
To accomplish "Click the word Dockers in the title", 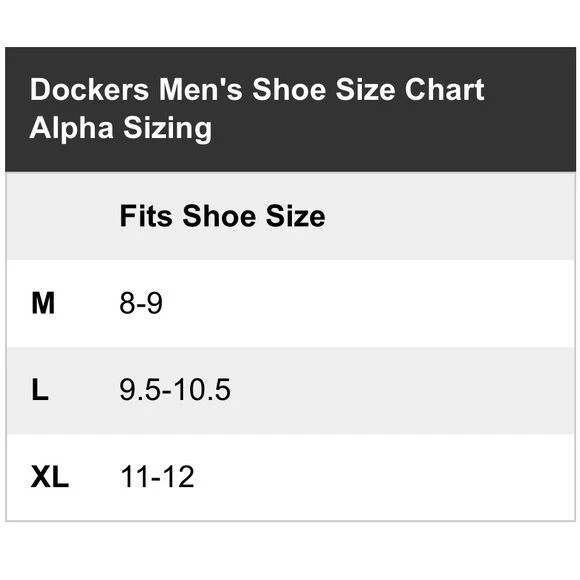I will point(89,90).
